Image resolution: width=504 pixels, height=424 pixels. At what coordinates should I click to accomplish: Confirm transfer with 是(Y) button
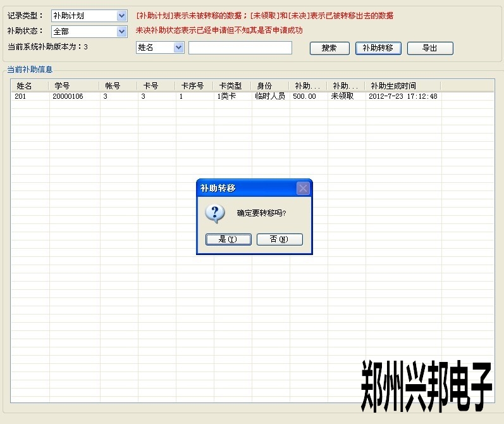[228, 239]
